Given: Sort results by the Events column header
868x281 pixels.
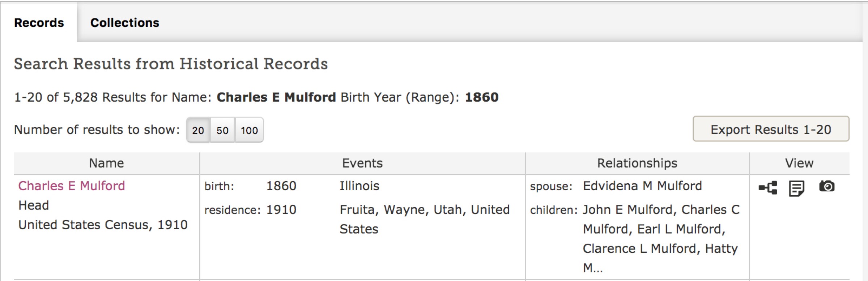Looking at the screenshot, I should tap(362, 163).
